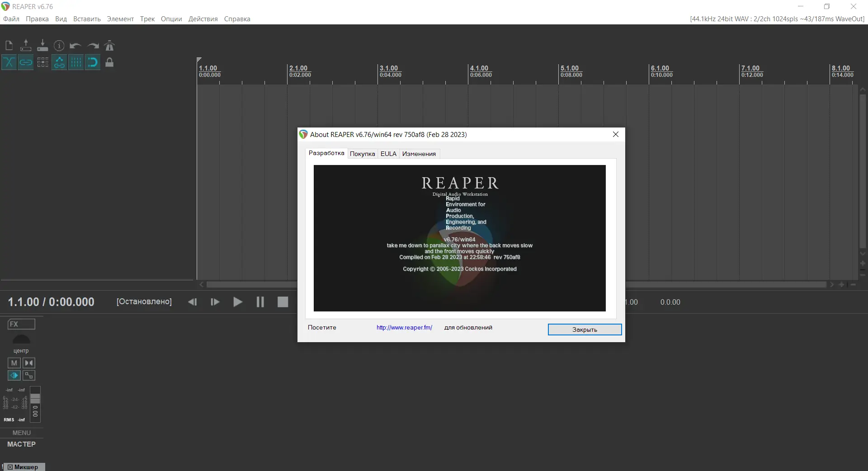This screenshot has height=471, width=868.
Task: Toggle the metronome icon
Action: click(109, 46)
